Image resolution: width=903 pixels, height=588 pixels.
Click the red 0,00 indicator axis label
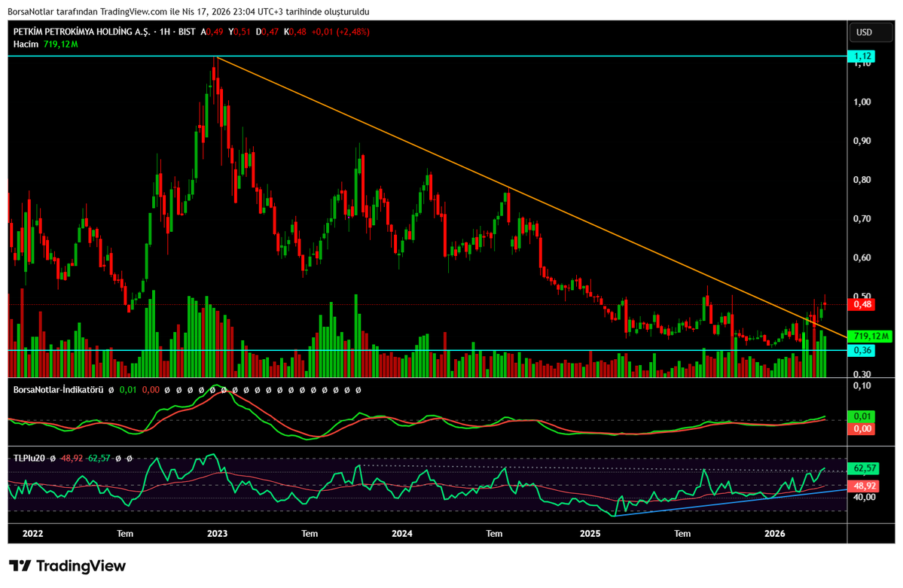click(862, 428)
